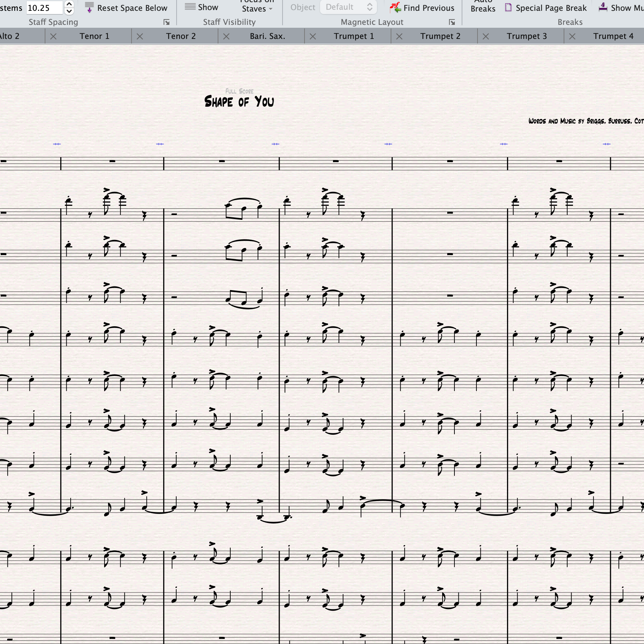Click the Show Multirests icon

(603, 7)
